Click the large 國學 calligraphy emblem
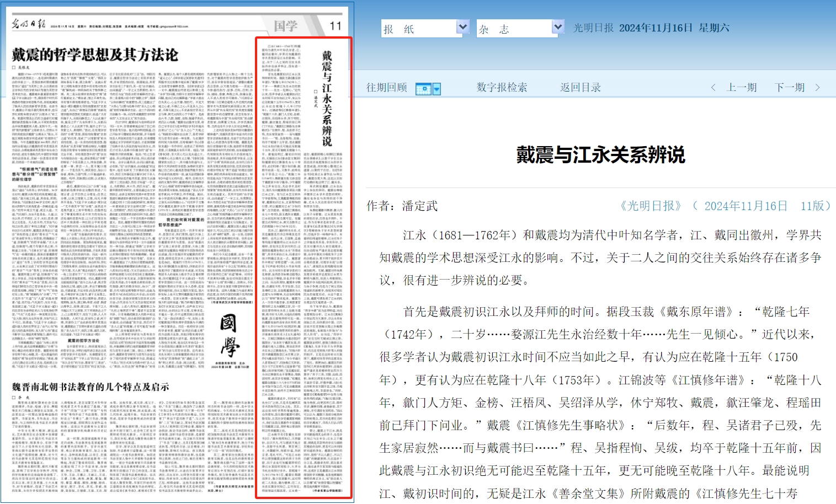The image size is (836, 504). pos(229,335)
